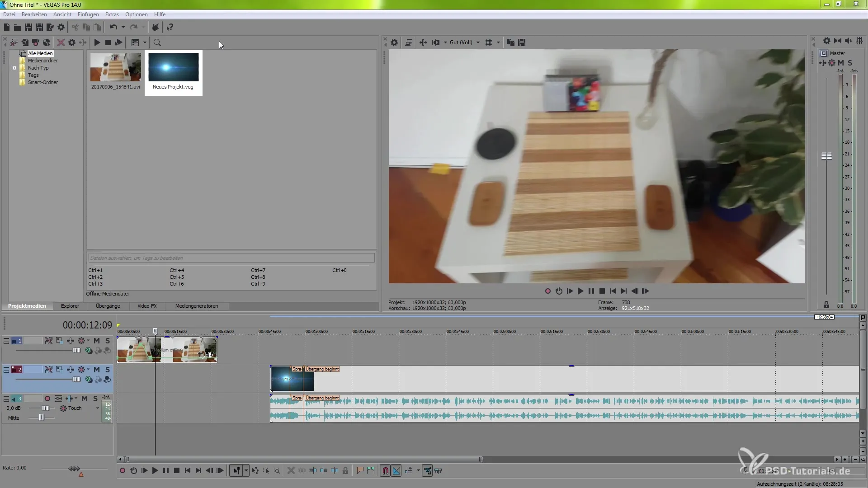Insert region icon in bottom toolbar
Viewport: 868px width, 488px height.
click(x=371, y=471)
